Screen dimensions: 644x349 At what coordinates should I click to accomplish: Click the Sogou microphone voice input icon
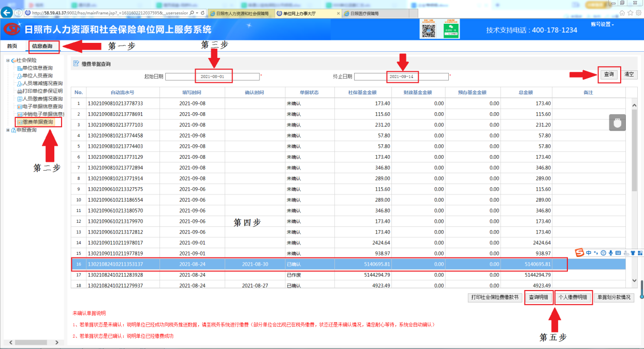[611, 252]
